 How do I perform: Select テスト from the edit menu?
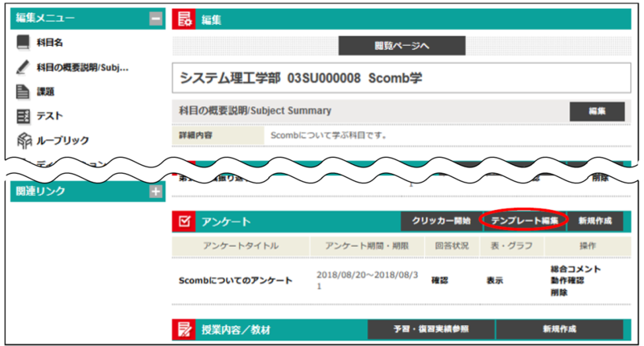pos(49,116)
